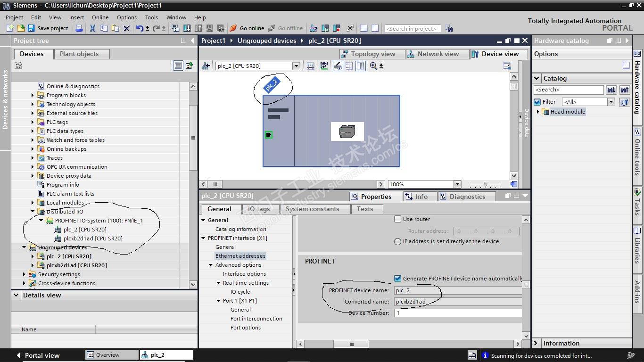Toggle the catalog Filter checkbox
644x362 pixels.
point(537,102)
